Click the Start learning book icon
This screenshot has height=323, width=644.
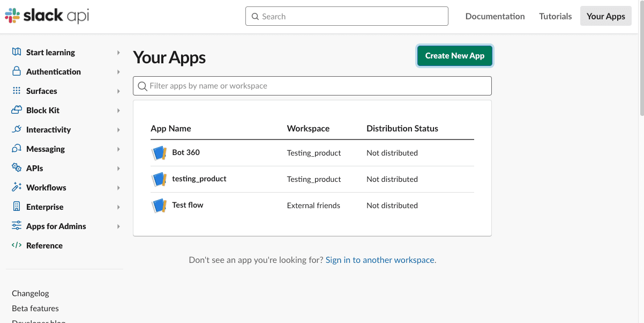tap(17, 52)
